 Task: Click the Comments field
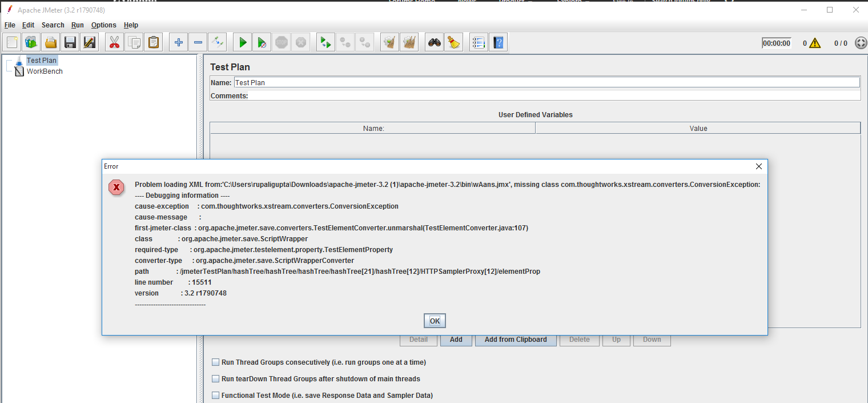(x=554, y=95)
